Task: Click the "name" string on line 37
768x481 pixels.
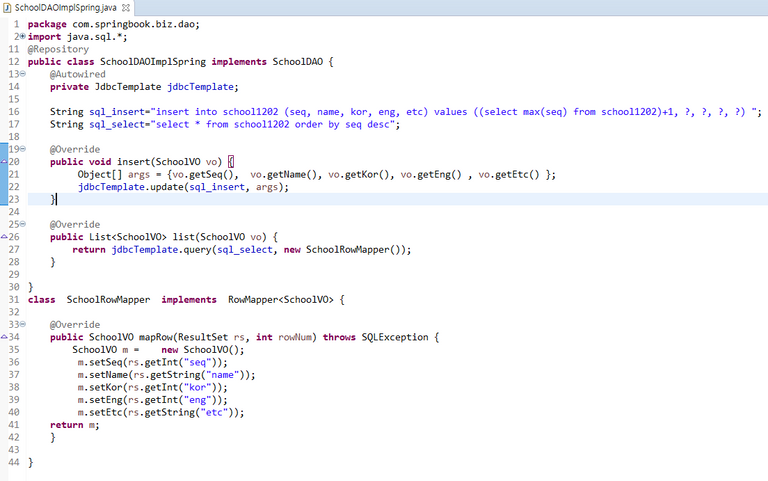Action: pos(222,375)
